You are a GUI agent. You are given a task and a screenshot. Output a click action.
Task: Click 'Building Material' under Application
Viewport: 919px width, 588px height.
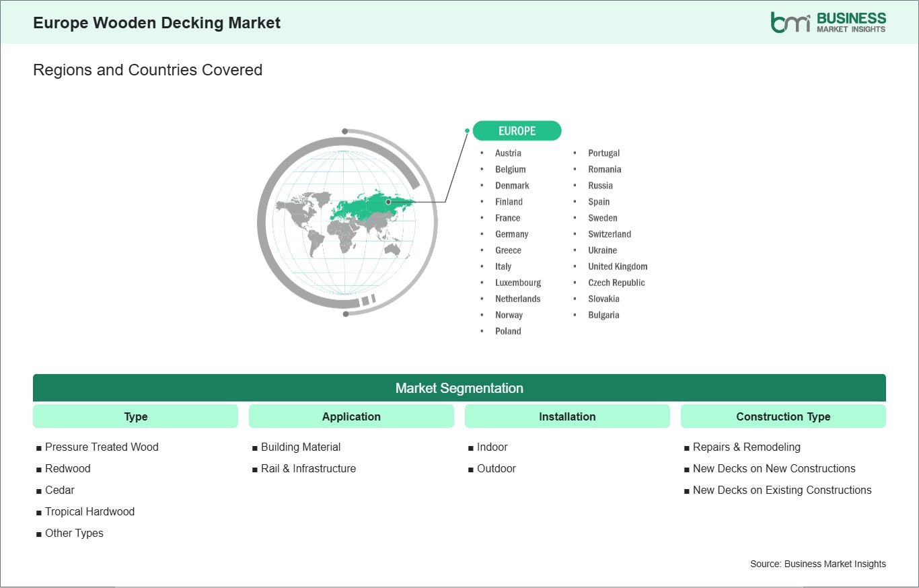(x=301, y=447)
